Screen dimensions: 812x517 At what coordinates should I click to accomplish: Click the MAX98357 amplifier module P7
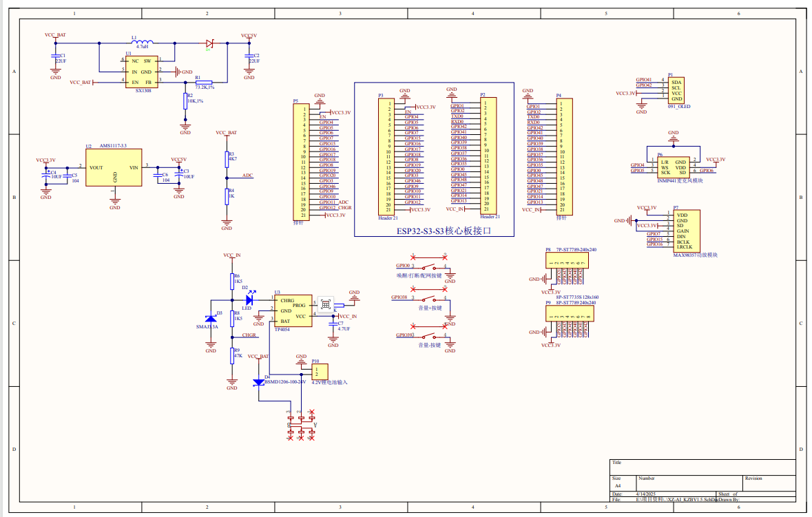(x=685, y=231)
